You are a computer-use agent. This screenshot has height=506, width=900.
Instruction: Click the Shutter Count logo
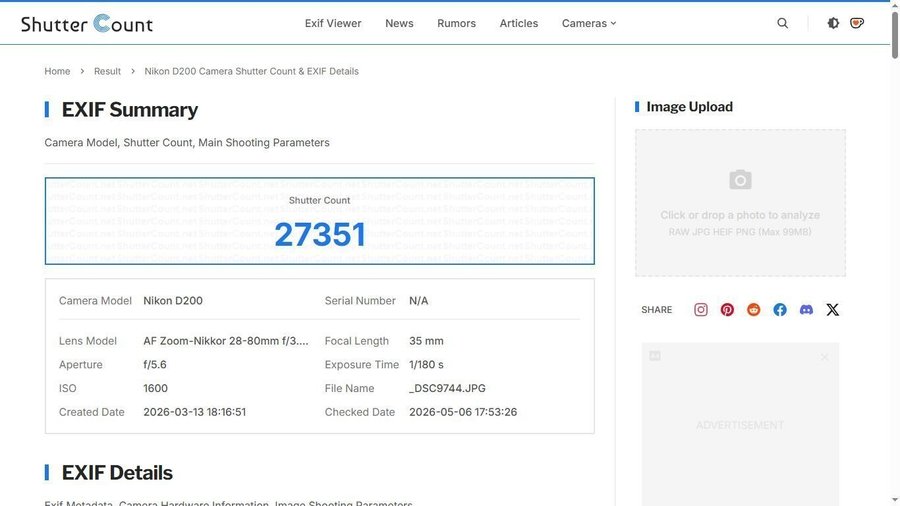tap(87, 24)
